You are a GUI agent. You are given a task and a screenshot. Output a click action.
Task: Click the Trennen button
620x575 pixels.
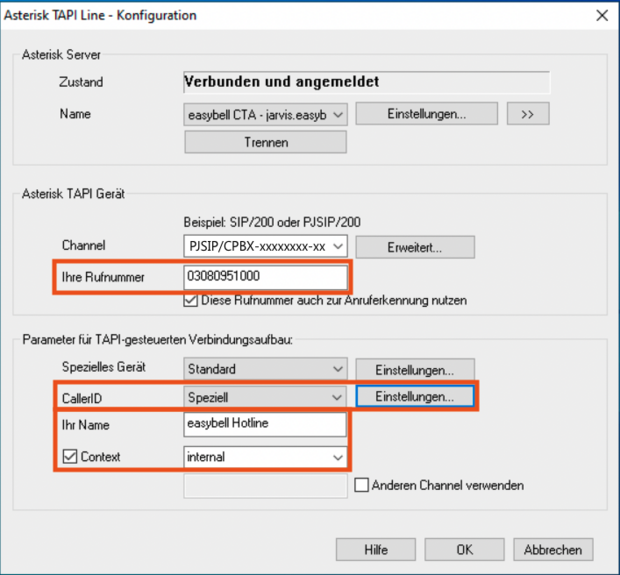265,142
